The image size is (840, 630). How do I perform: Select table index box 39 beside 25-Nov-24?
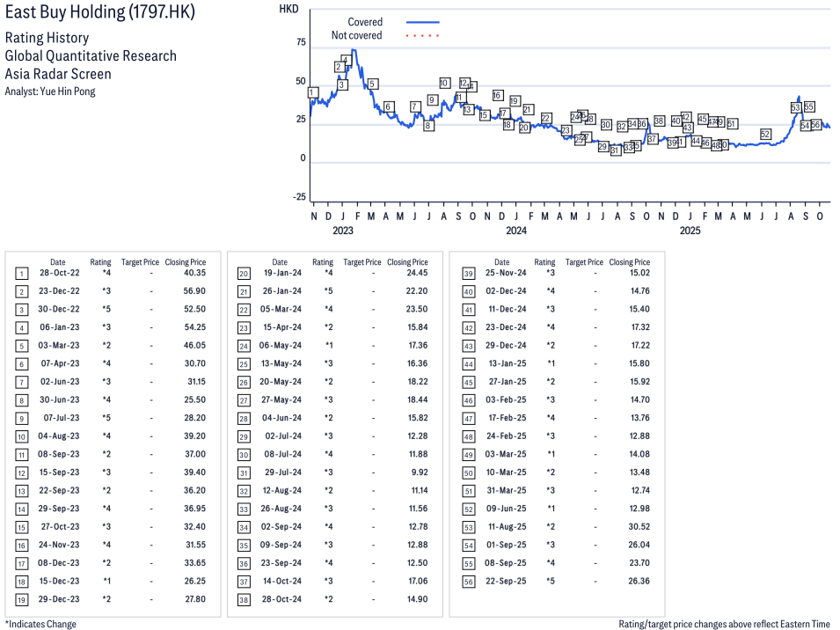tap(468, 274)
